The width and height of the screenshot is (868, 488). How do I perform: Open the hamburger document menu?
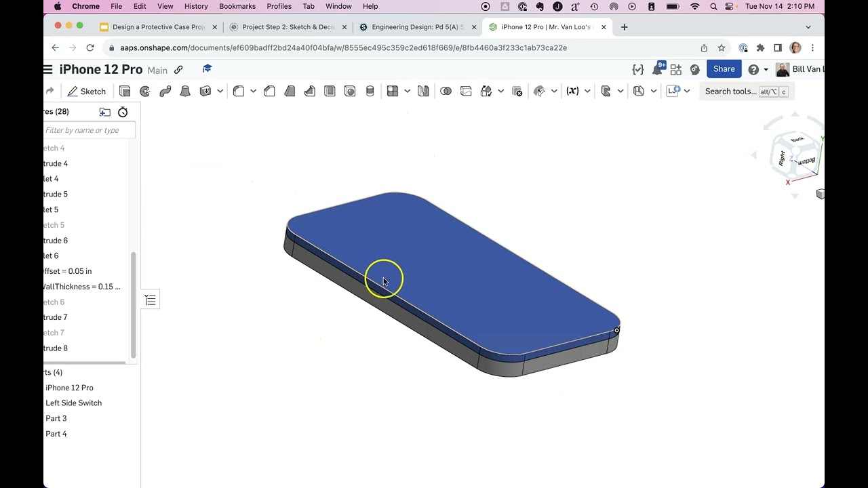(47, 69)
